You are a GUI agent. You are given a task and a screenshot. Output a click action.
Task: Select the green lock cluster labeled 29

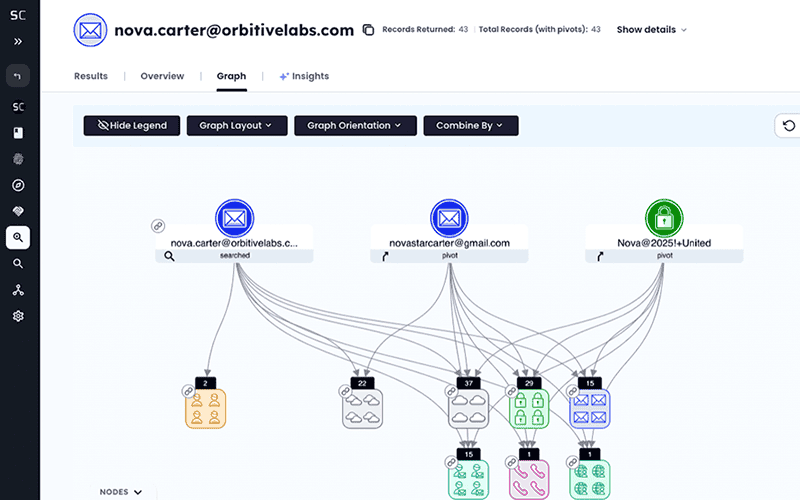pyautogui.click(x=529, y=409)
